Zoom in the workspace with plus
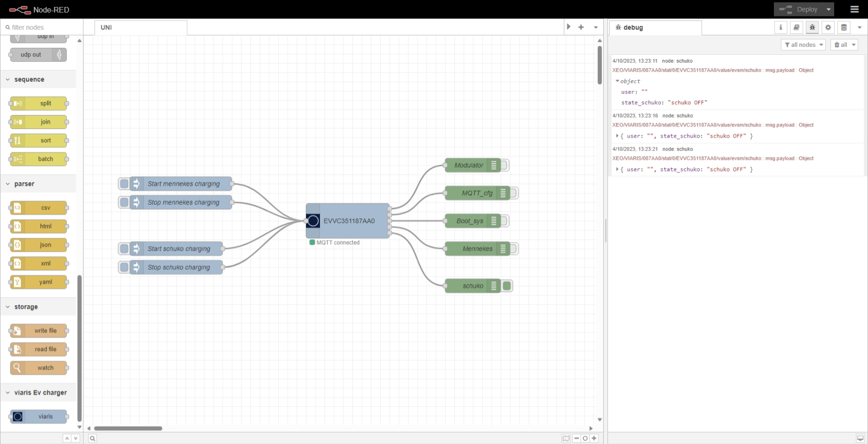Viewport: 868px width, 444px height. pyautogui.click(x=594, y=439)
